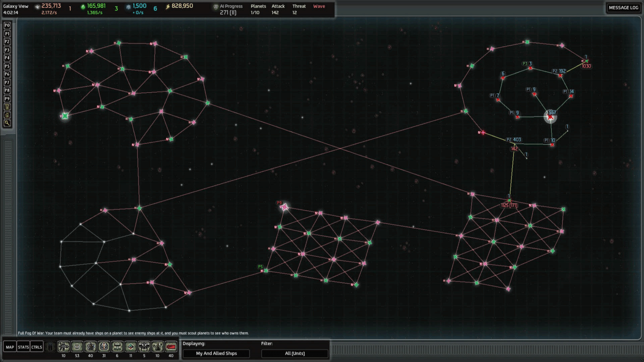The width and height of the screenshot is (644, 362).
Task: Switch to the STATS tab
Action: [23, 347]
